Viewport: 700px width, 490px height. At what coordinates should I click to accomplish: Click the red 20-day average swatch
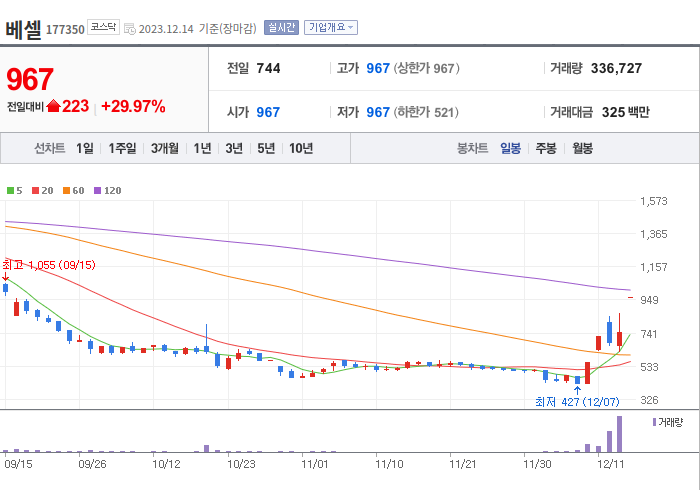pos(36,191)
